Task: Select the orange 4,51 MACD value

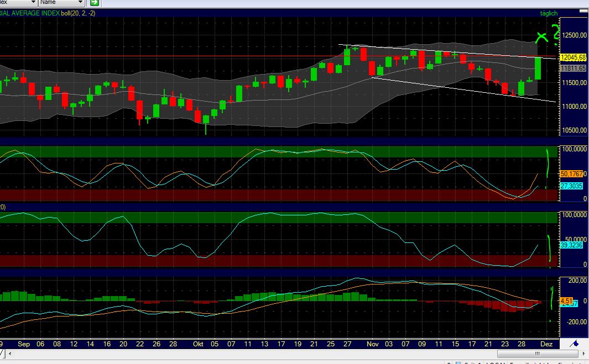Action: [x=566, y=301]
